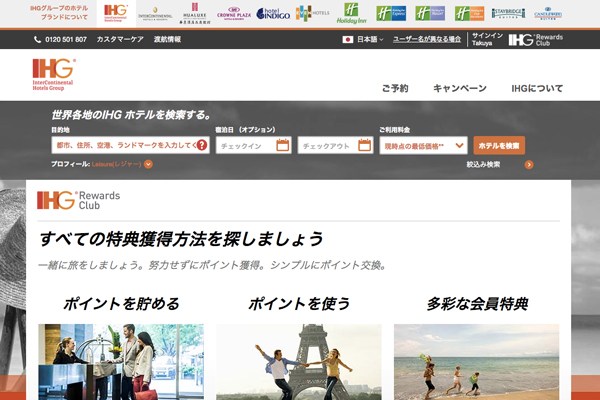Click the IHG Rewards Club logo in content panel
Viewport: 600px width, 400px height.
pos(78,200)
